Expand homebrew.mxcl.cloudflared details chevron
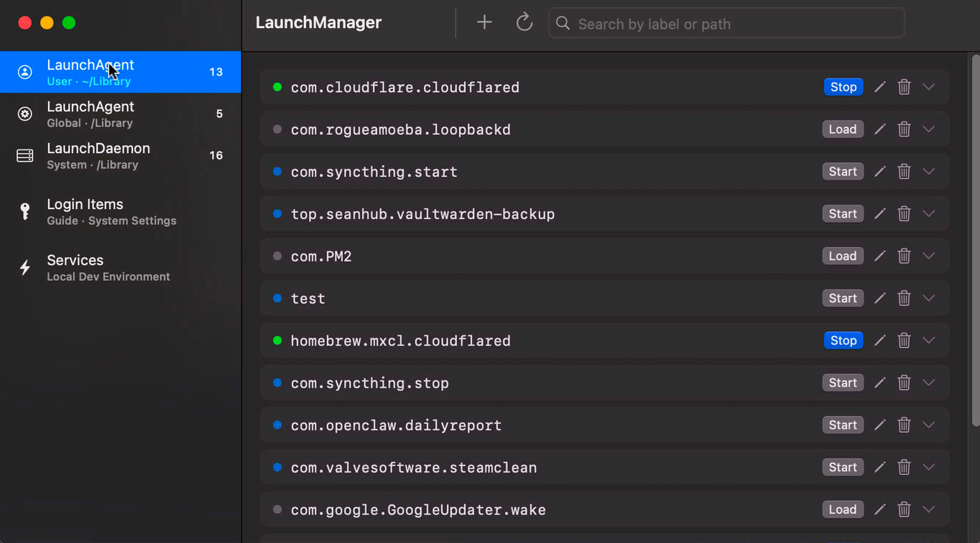The image size is (980, 543). (929, 340)
